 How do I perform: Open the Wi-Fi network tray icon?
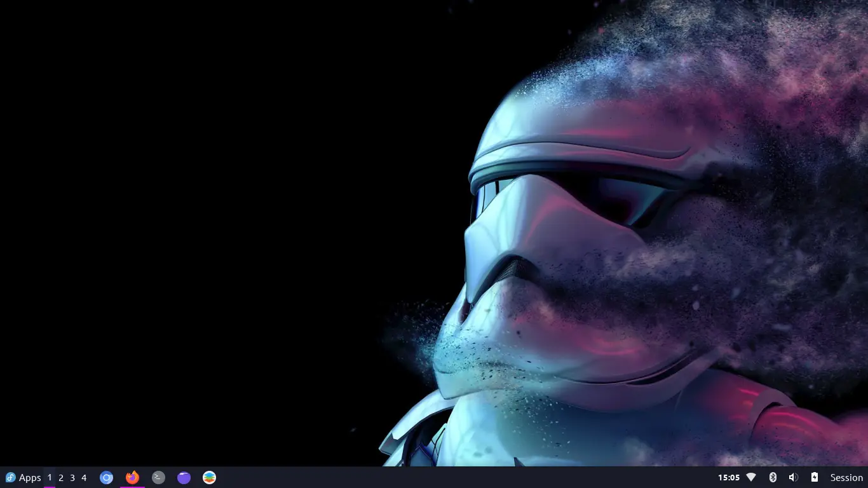[751, 477]
